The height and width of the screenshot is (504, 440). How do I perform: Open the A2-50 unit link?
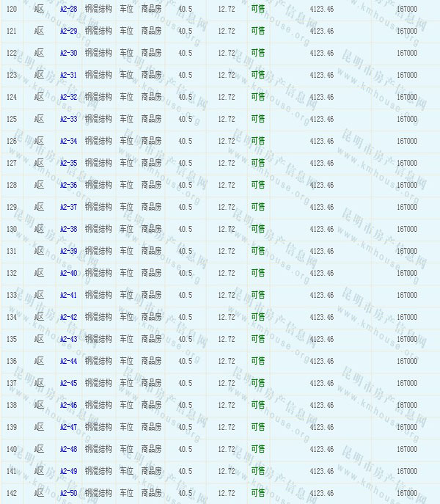tap(68, 493)
